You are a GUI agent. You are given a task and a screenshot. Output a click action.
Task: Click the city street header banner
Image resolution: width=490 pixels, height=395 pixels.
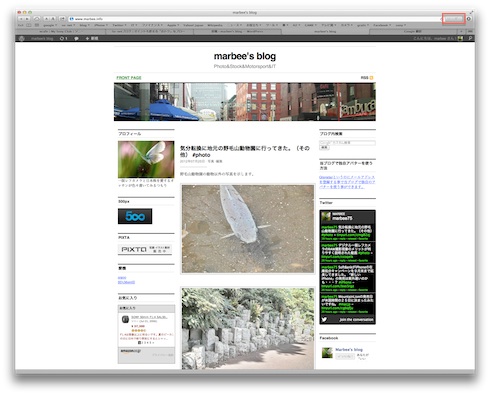pyautogui.click(x=245, y=102)
